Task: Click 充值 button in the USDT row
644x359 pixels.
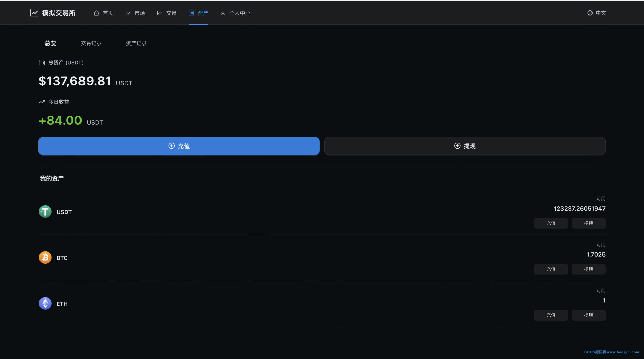Action: point(551,223)
